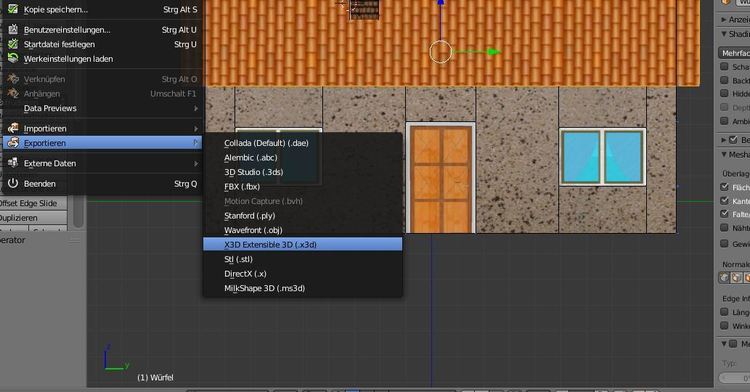The width and height of the screenshot is (750, 392).
Task: Select the first Normalen display icon
Action: (725, 278)
